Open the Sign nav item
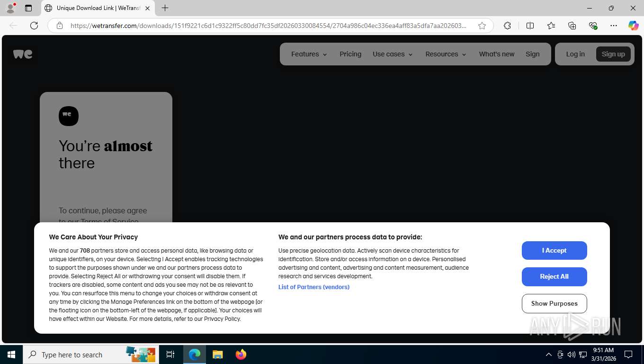 533,54
